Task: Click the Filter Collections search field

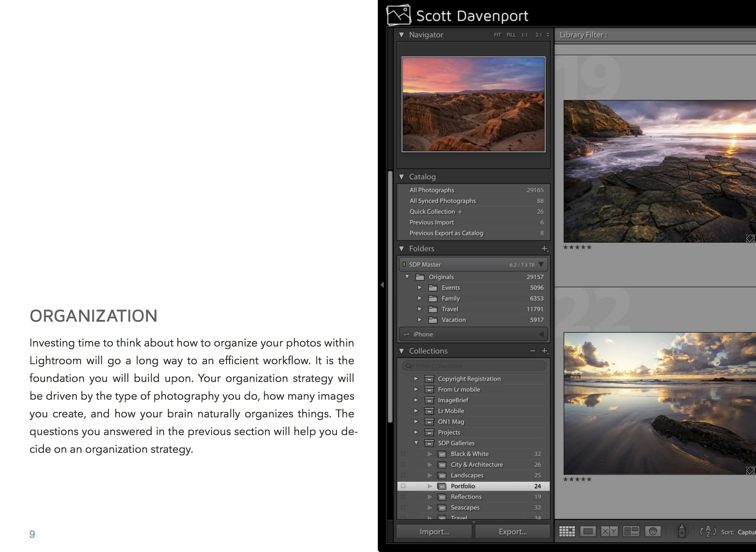Action: click(474, 366)
